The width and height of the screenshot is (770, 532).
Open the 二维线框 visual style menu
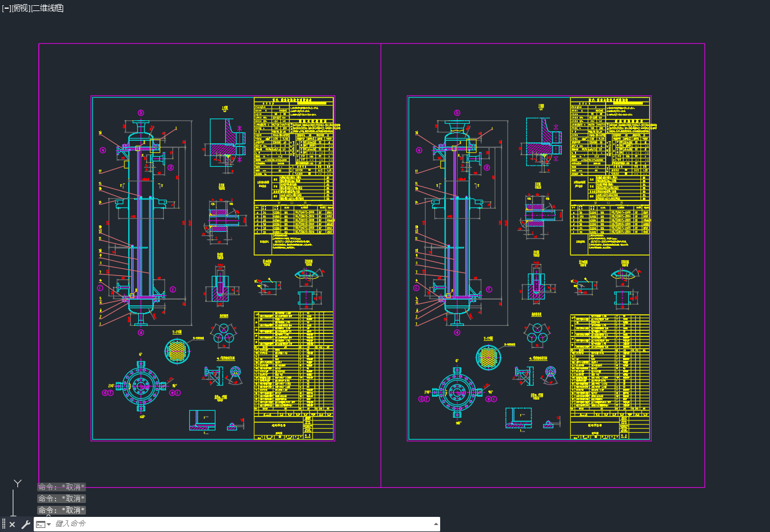click(47, 8)
